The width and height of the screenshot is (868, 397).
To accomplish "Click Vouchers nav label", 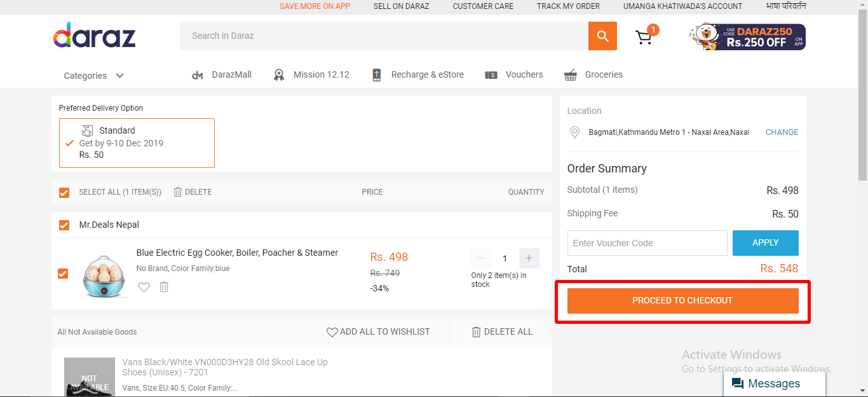I will click(524, 75).
